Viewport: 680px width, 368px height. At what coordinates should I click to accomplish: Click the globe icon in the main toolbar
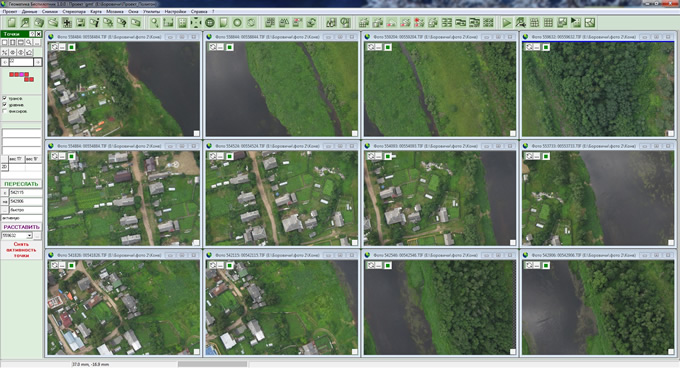[210, 23]
